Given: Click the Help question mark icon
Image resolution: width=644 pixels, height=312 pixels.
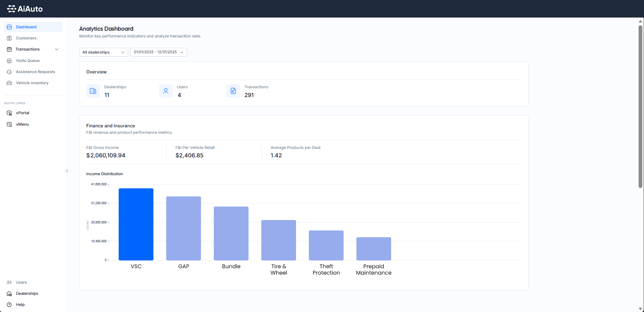Looking at the screenshot, I should pyautogui.click(x=9, y=305).
